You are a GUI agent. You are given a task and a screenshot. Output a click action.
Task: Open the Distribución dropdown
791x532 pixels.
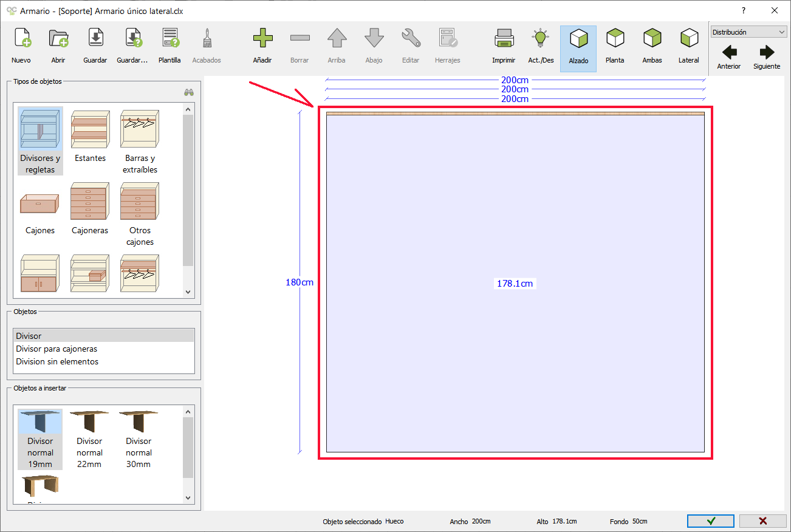(x=748, y=32)
